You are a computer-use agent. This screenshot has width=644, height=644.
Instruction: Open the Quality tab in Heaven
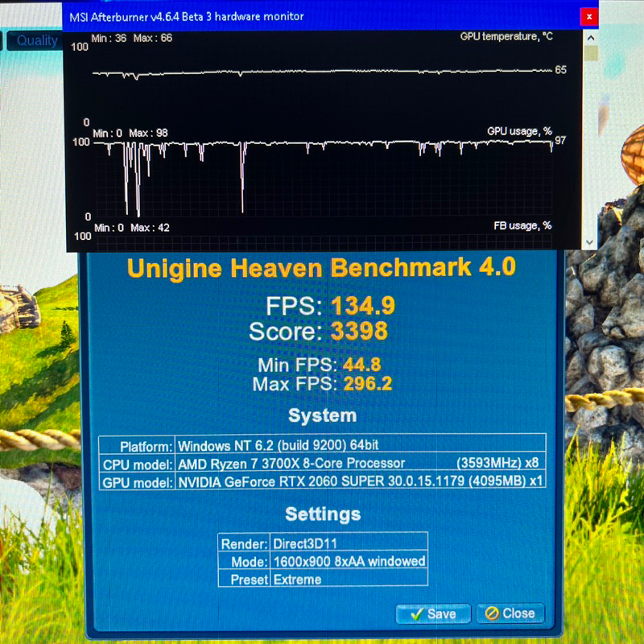click(37, 40)
